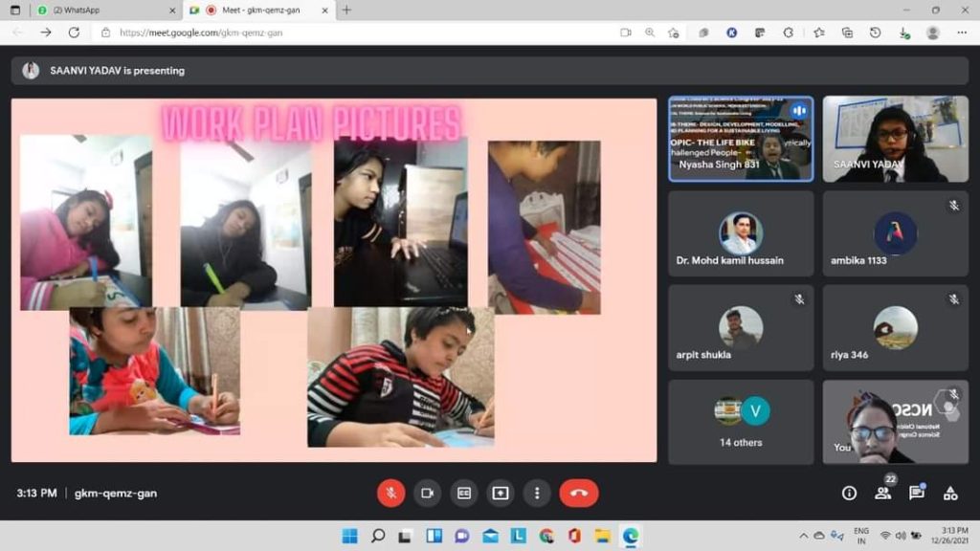The width and height of the screenshot is (980, 551).
Task: Open the chat with everyone panel
Action: pos(916,493)
